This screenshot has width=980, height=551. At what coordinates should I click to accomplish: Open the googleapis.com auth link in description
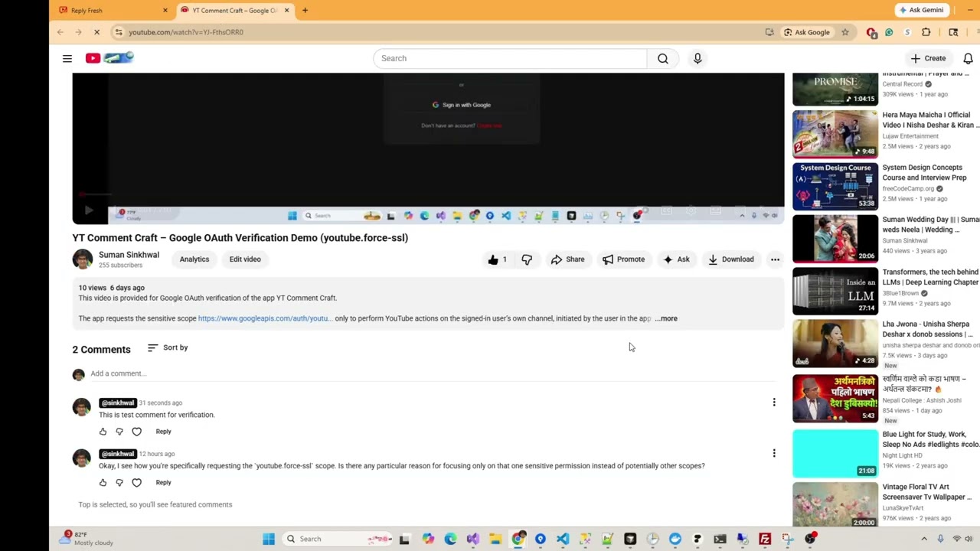265,318
